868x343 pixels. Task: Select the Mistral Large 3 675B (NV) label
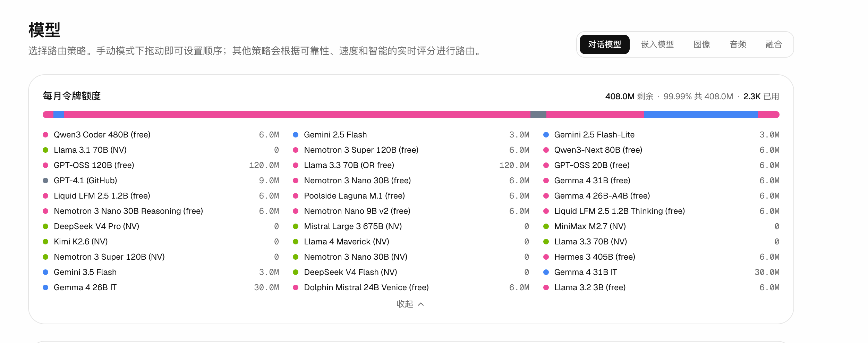(353, 226)
